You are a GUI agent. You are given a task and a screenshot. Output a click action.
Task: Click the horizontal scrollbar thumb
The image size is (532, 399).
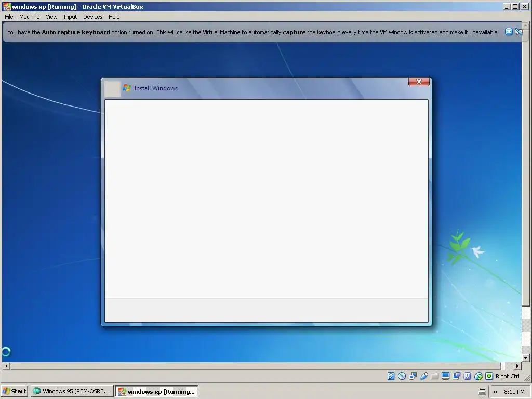[x=256, y=366]
